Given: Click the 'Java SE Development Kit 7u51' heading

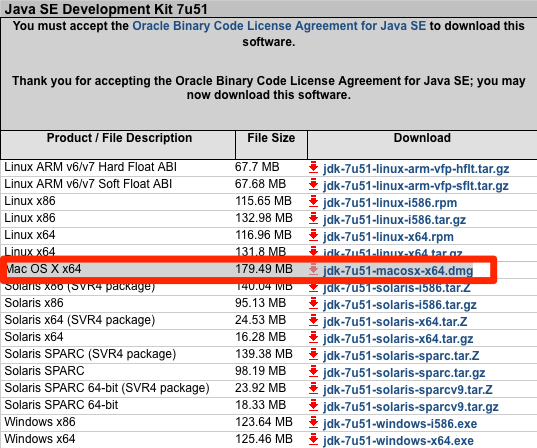Looking at the screenshot, I should click(x=106, y=9).
